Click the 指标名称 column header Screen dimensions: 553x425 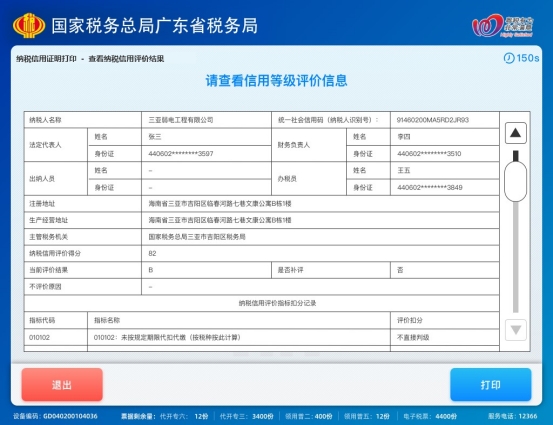click(239, 320)
